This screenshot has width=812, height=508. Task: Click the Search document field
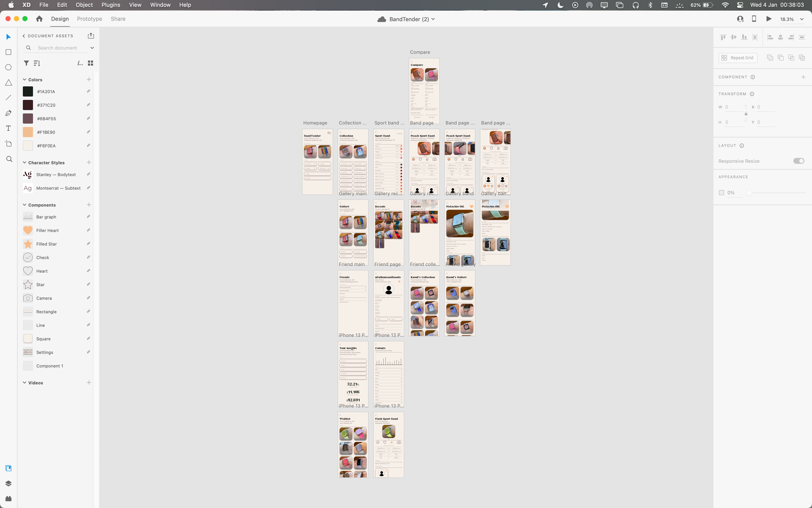[57, 48]
